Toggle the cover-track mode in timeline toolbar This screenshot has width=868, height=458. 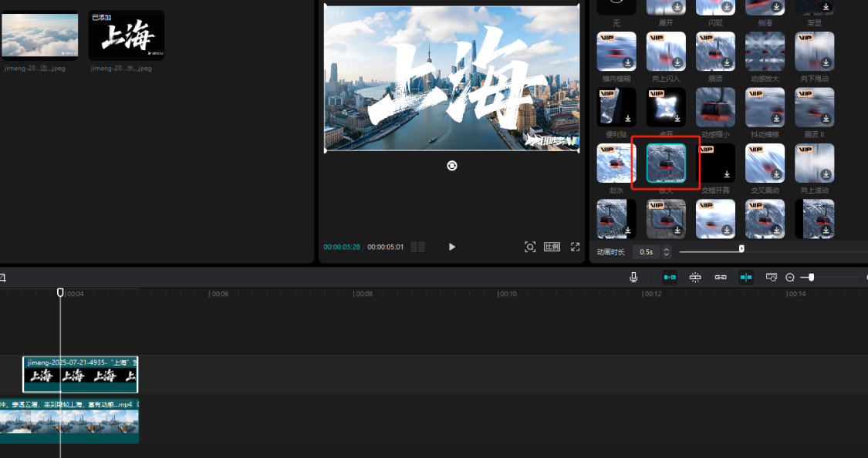[x=668, y=277]
